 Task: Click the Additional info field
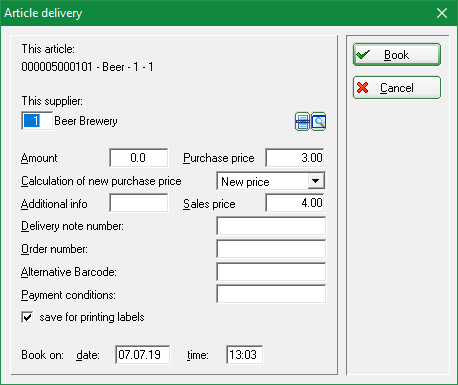pyautogui.click(x=139, y=203)
